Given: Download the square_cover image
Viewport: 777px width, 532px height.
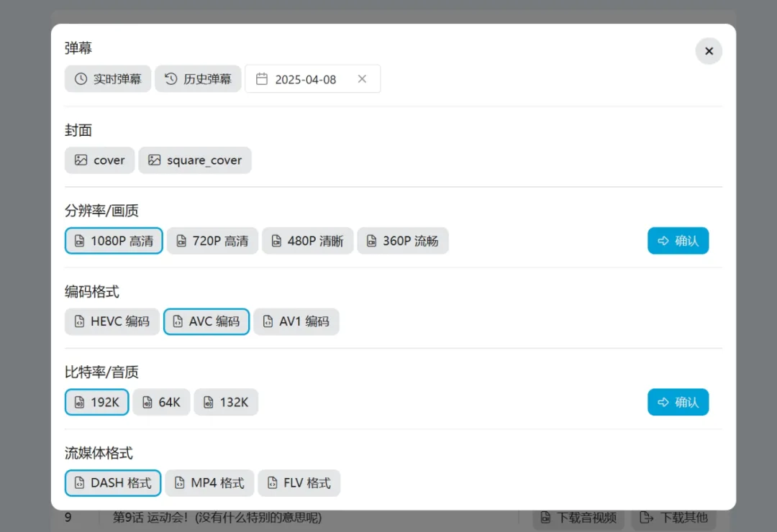Looking at the screenshot, I should [195, 160].
